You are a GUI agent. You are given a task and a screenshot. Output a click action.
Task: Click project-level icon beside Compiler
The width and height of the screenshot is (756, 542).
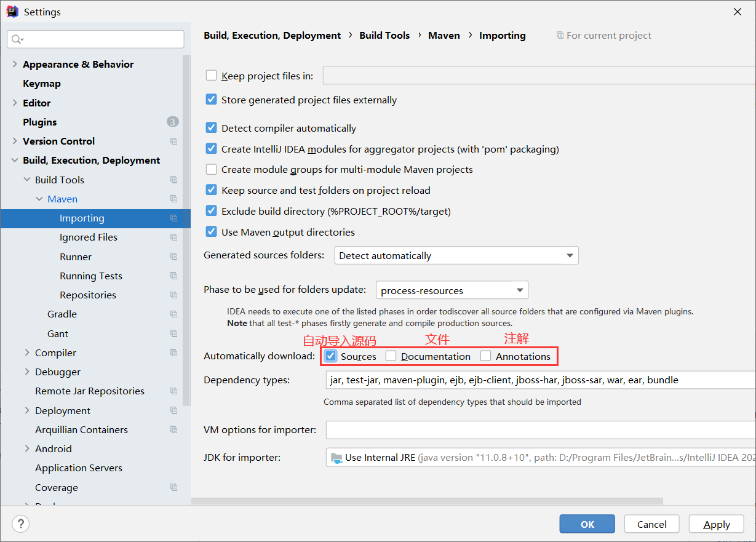[x=173, y=353]
